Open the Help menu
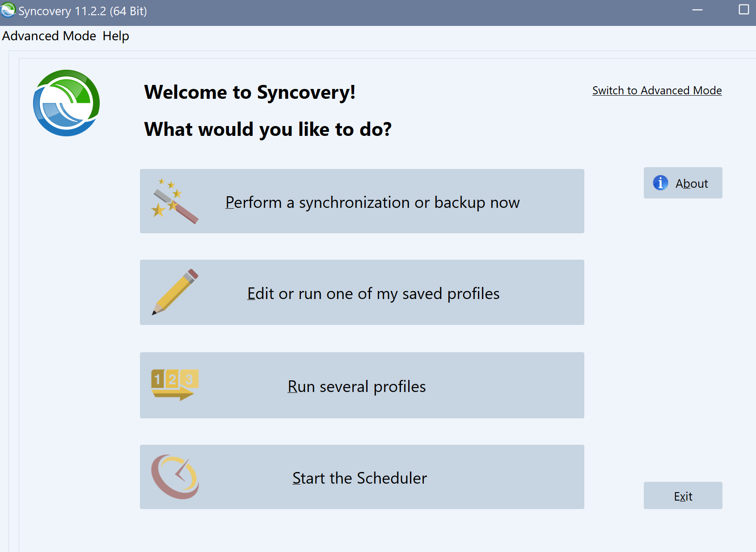 click(116, 36)
